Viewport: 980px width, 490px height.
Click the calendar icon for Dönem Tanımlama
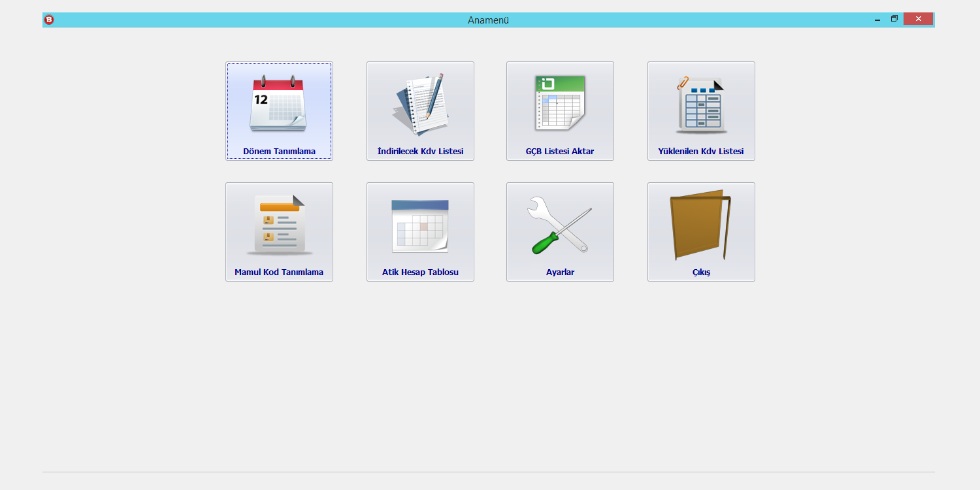[278, 103]
